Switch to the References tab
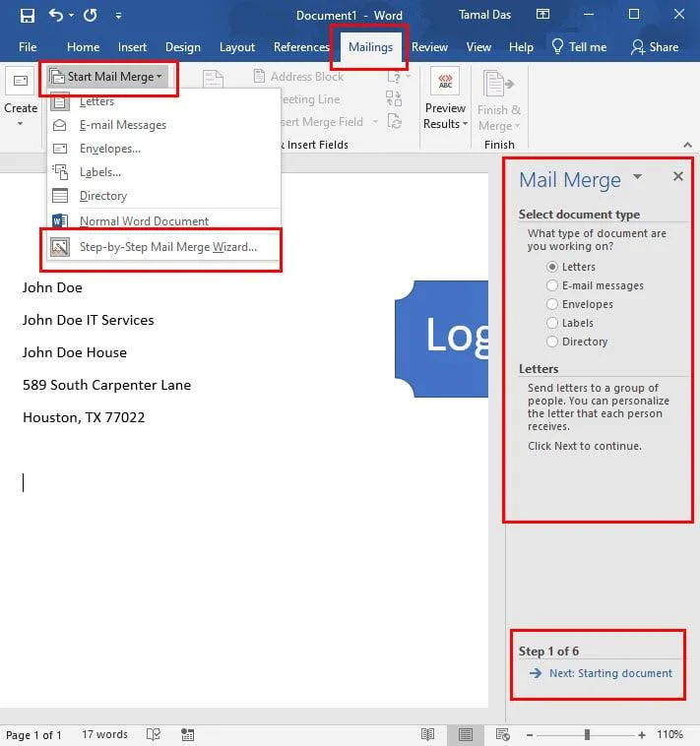 [x=301, y=47]
